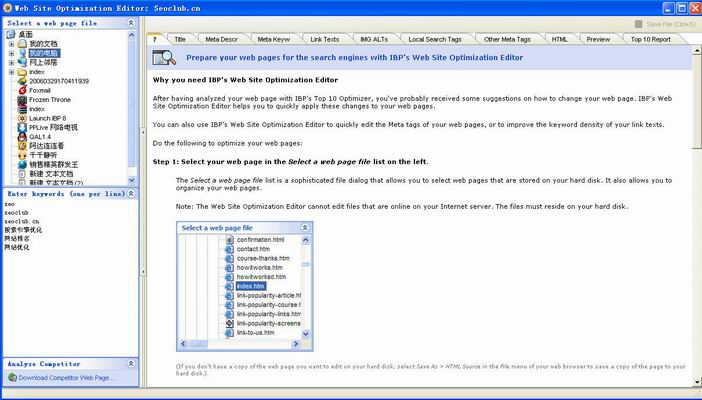
Task: Click index.htm in the illustration image
Action: pos(251,286)
